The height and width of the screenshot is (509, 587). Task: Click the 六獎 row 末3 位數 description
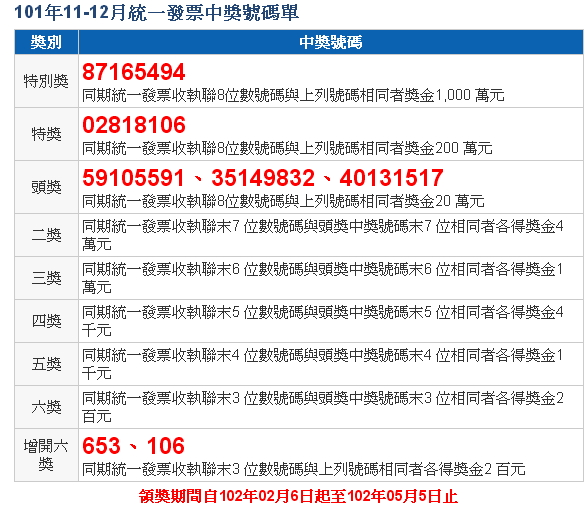(x=322, y=407)
